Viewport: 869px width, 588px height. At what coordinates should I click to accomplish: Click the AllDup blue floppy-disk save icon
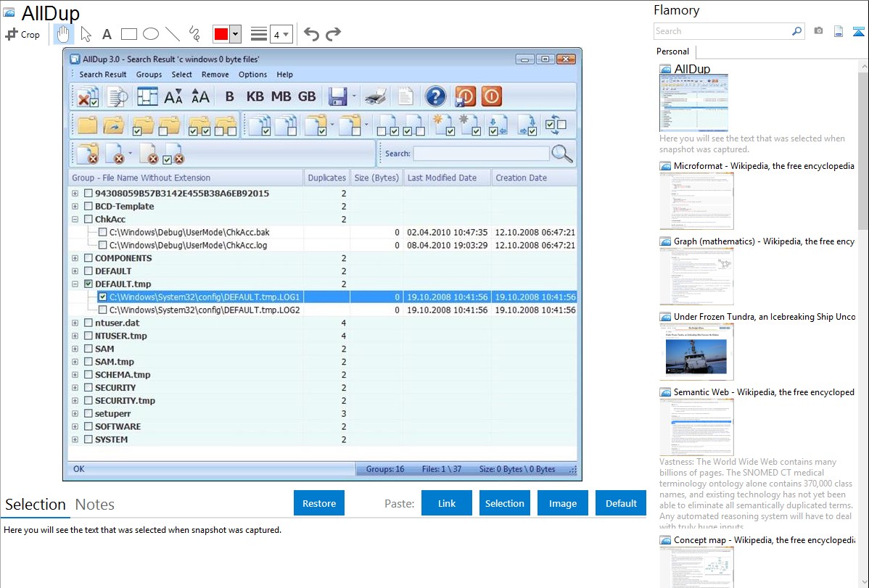coord(337,96)
